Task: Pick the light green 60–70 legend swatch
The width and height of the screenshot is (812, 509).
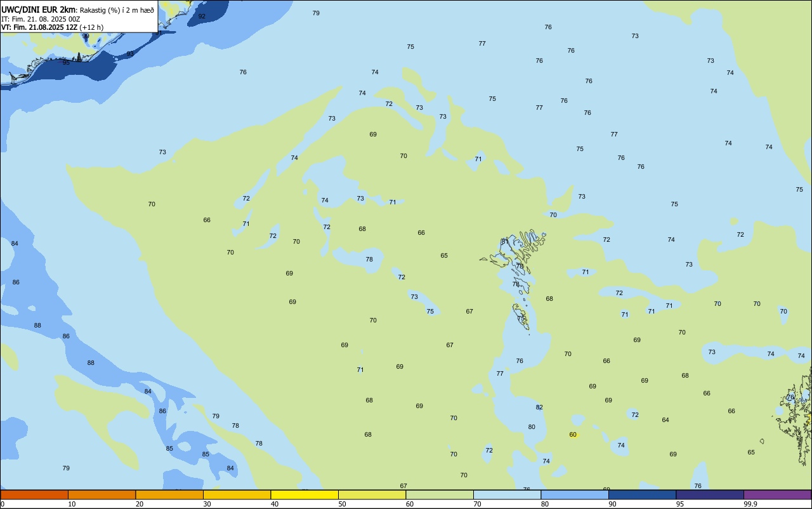Action: click(440, 494)
